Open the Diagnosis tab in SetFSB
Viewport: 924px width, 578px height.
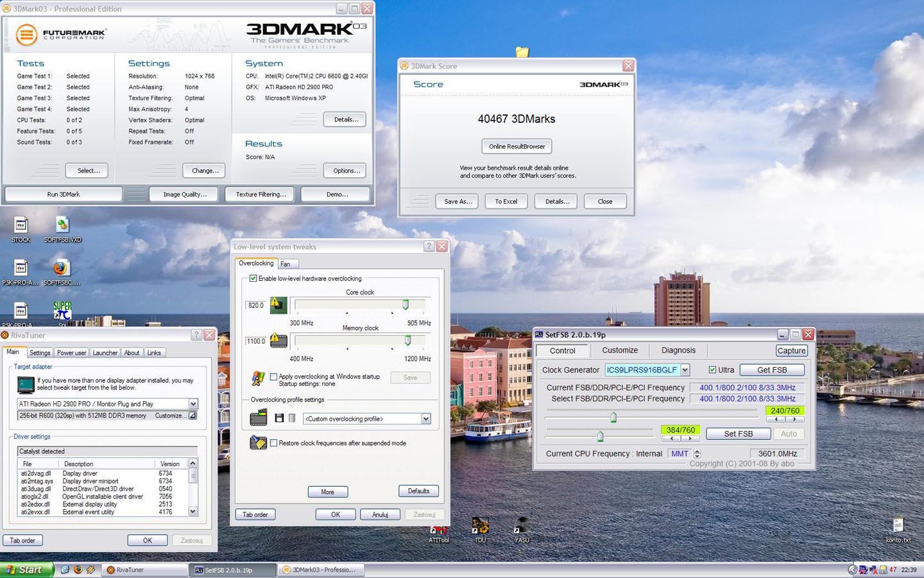(678, 350)
